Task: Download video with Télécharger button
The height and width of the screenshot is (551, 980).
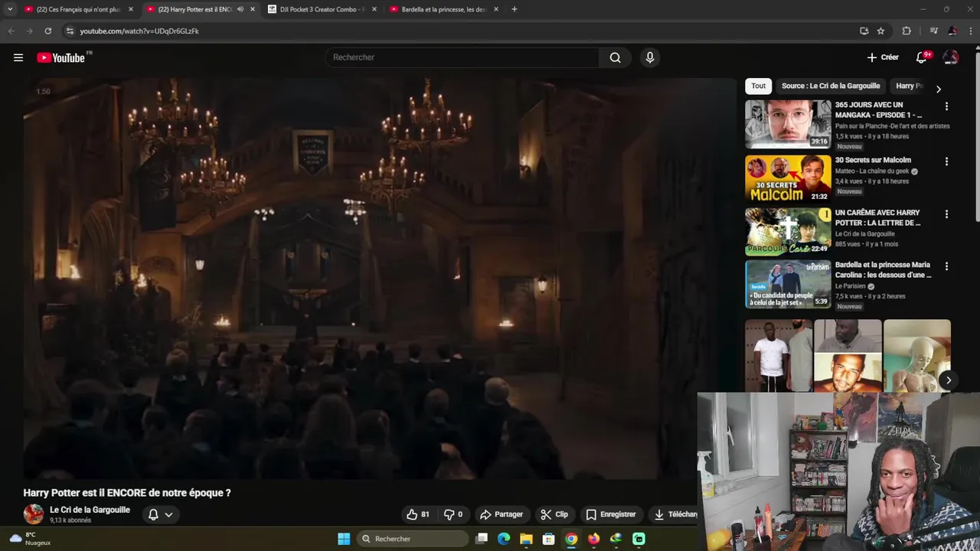Action: (673, 514)
